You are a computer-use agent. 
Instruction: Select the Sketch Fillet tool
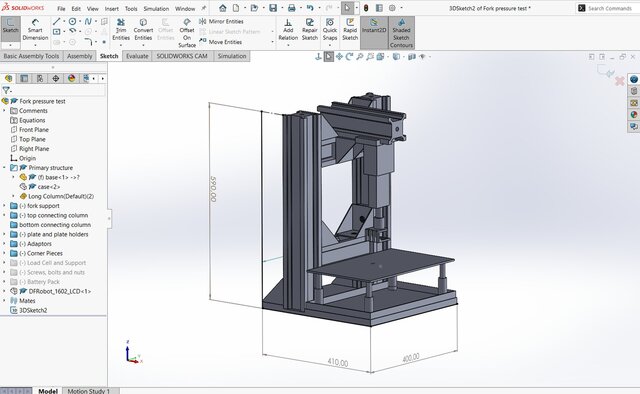point(88,42)
